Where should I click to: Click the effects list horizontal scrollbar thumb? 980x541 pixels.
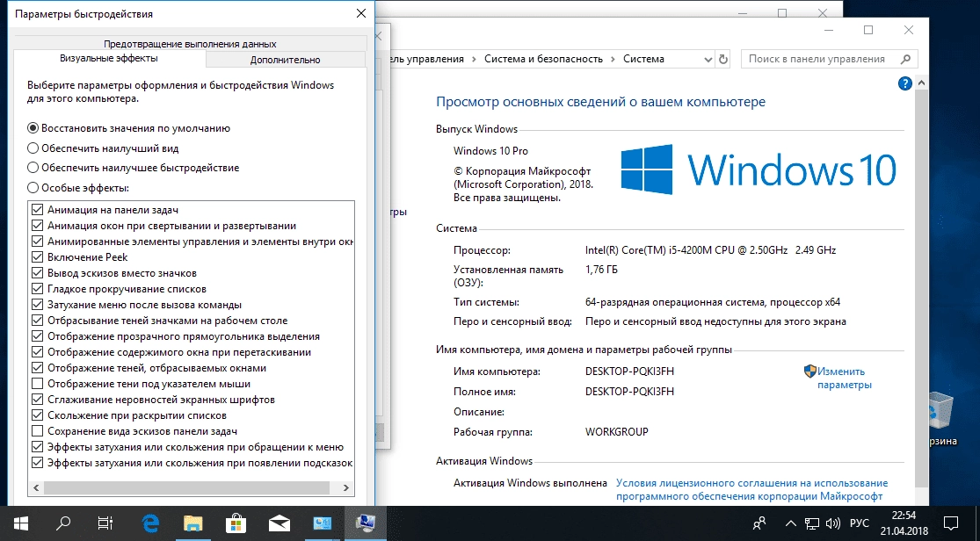click(x=186, y=488)
